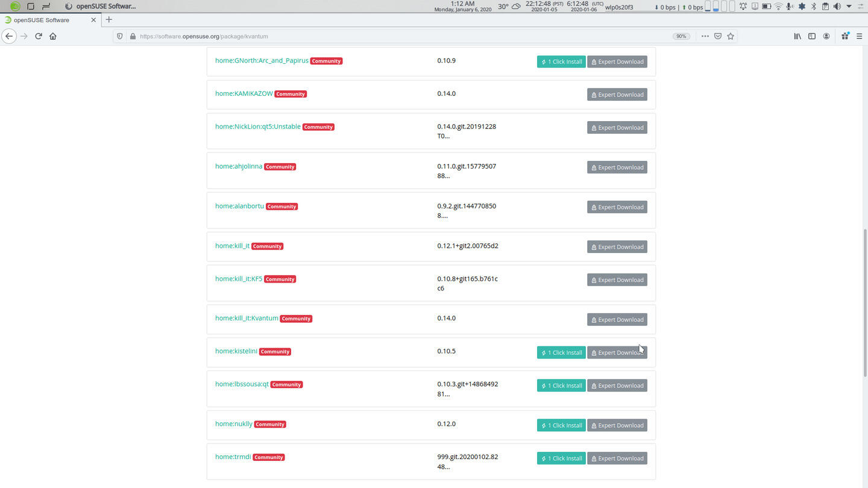This screenshot has height=488, width=868.
Task: Click version 0.14.0 of home:KAMiKAZOW
Action: 447,93
